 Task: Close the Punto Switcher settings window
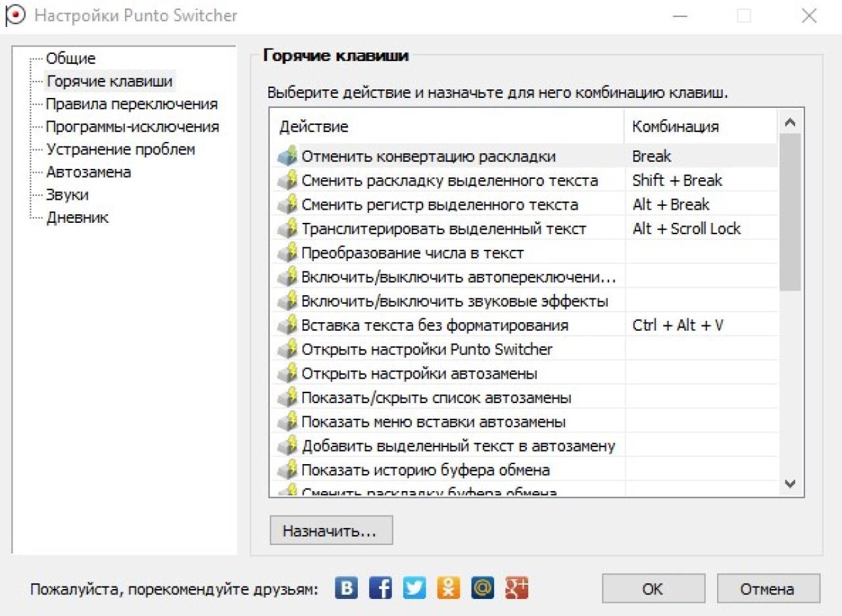point(809,16)
